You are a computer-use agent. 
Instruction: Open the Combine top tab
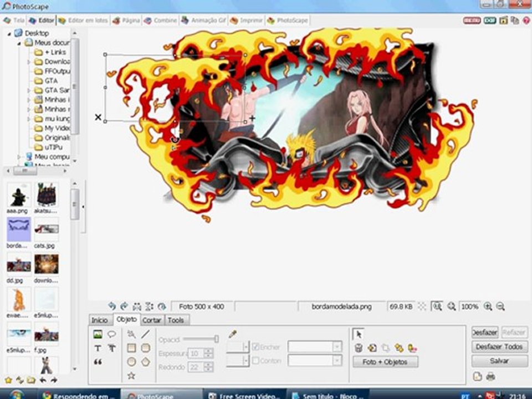[x=161, y=21]
